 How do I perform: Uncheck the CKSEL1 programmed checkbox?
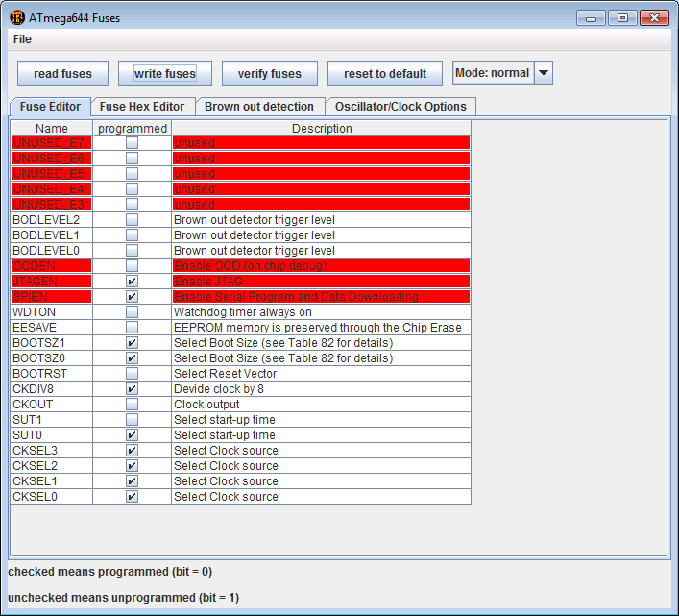point(133,481)
